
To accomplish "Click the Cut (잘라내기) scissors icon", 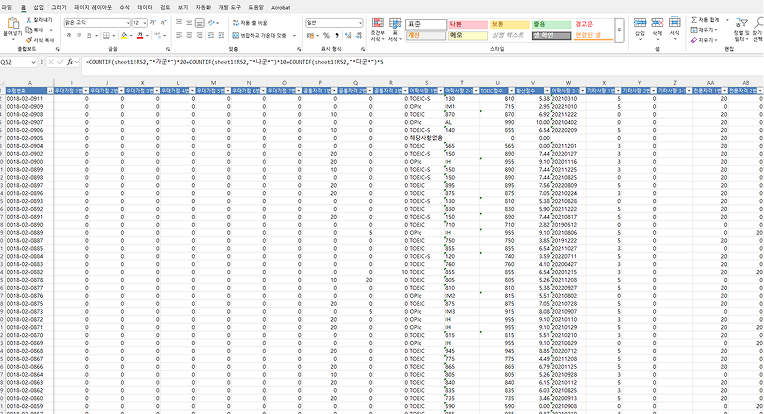I will (x=30, y=19).
